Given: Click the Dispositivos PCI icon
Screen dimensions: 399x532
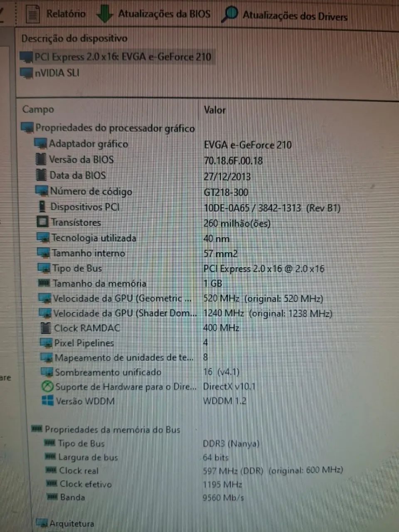Looking at the screenshot, I should click(x=42, y=207).
